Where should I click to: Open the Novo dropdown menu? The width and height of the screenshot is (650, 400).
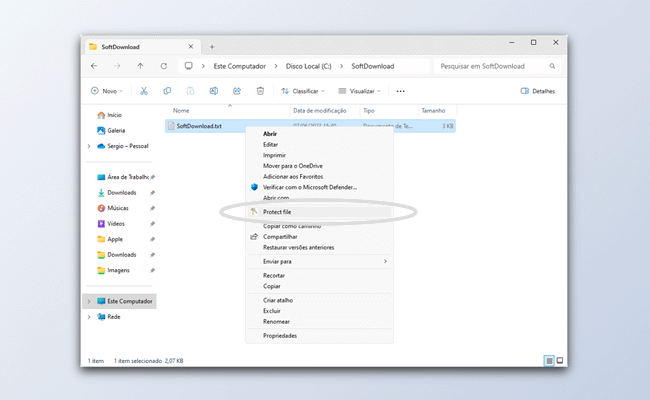[x=105, y=91]
